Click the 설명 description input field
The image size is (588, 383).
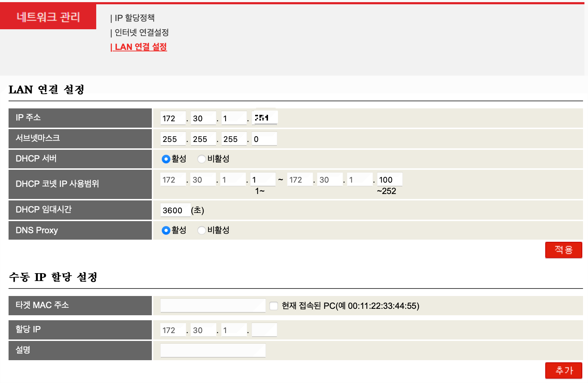213,350
